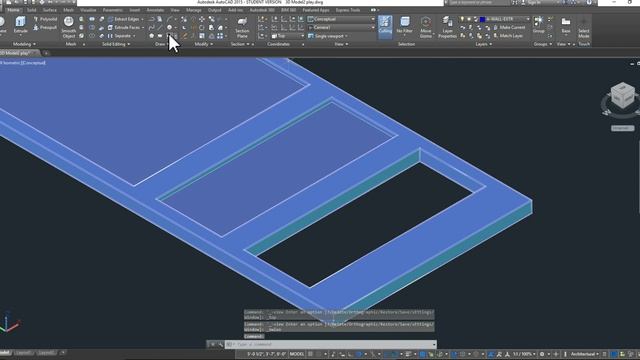Open the Express Tools ribbon tab
Screen dimensions: 640x360
(348, 10)
